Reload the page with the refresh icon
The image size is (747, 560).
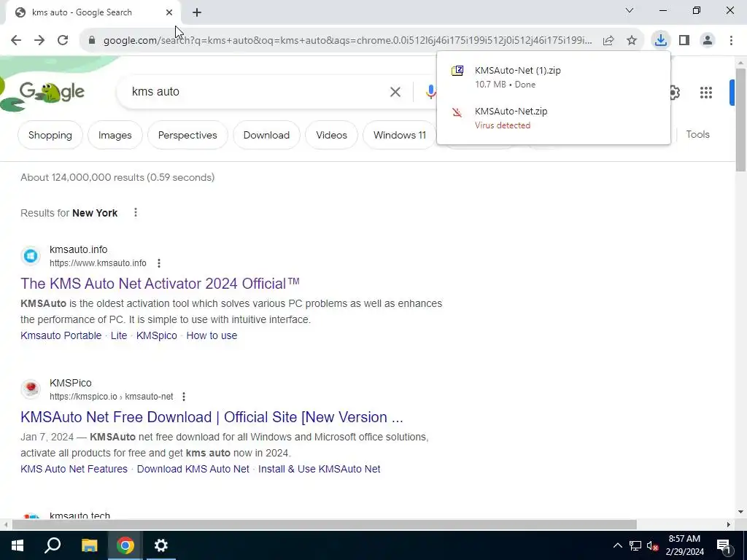pyautogui.click(x=63, y=41)
